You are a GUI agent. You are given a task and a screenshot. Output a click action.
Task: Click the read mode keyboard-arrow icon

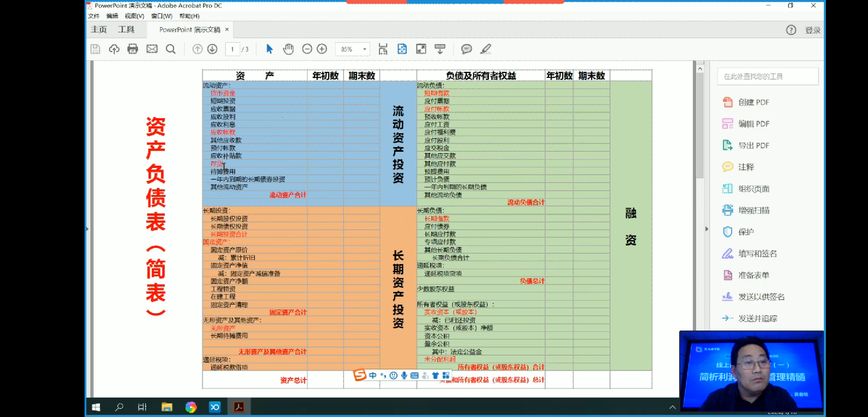pos(440,49)
